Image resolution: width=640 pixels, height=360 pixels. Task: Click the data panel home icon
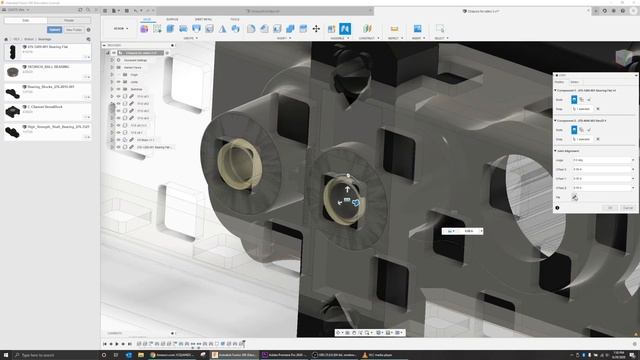click(6, 39)
